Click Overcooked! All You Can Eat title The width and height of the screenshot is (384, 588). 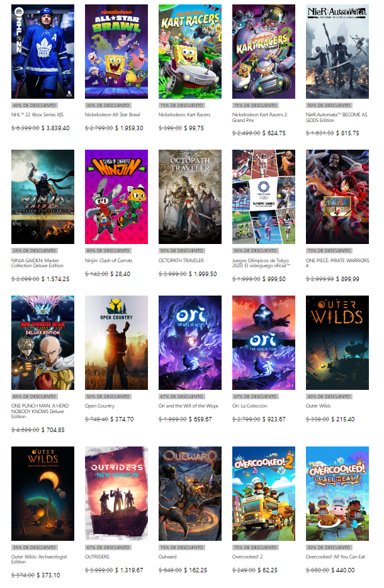pos(336,557)
